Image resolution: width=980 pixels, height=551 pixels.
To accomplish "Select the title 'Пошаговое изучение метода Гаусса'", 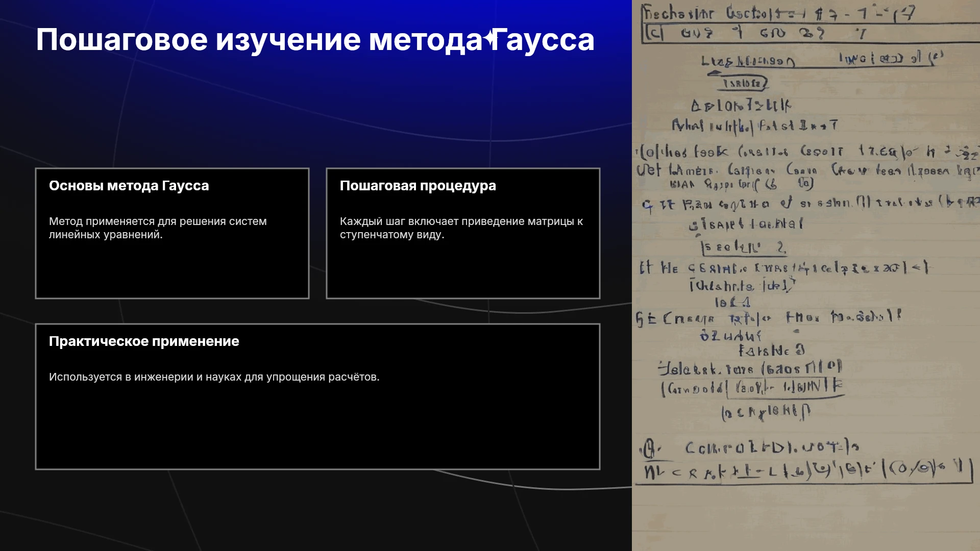I will [x=315, y=40].
